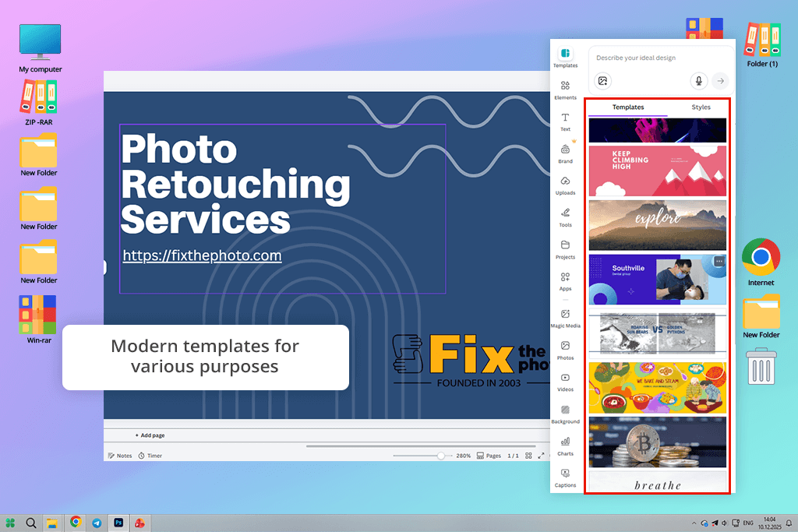This screenshot has height=532, width=798.
Task: Click the fixthephoto.com link on canvas
Action: coord(202,255)
